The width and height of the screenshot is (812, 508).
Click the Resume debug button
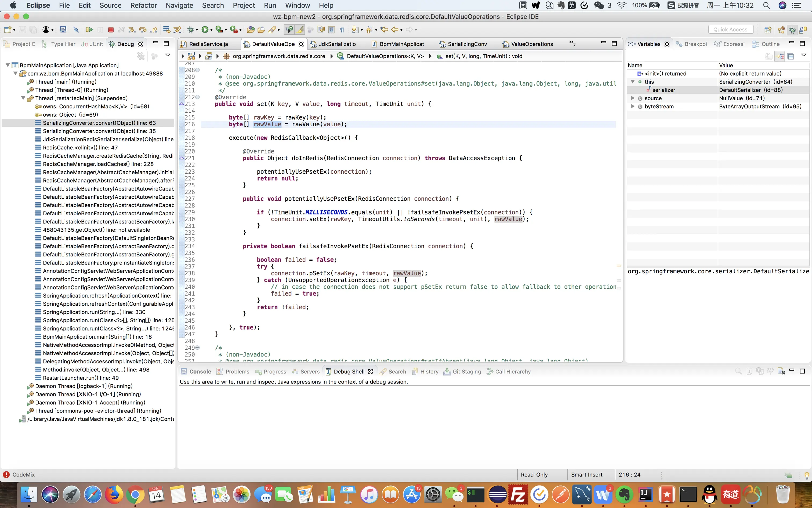[89, 30]
